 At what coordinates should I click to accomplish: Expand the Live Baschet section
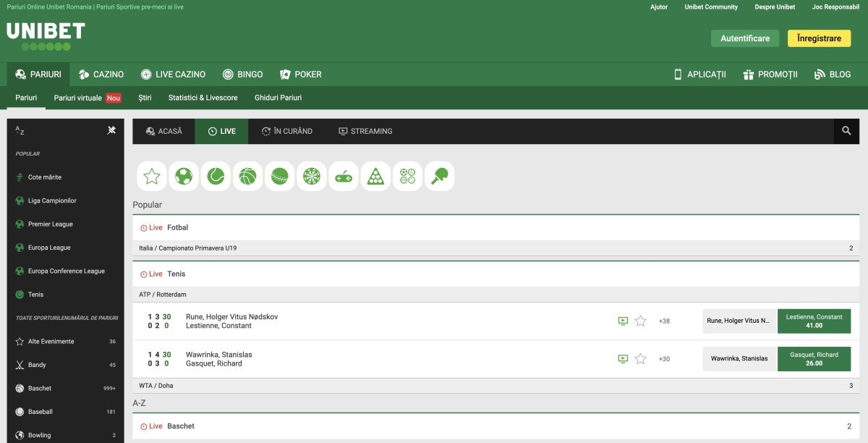pyautogui.click(x=496, y=426)
